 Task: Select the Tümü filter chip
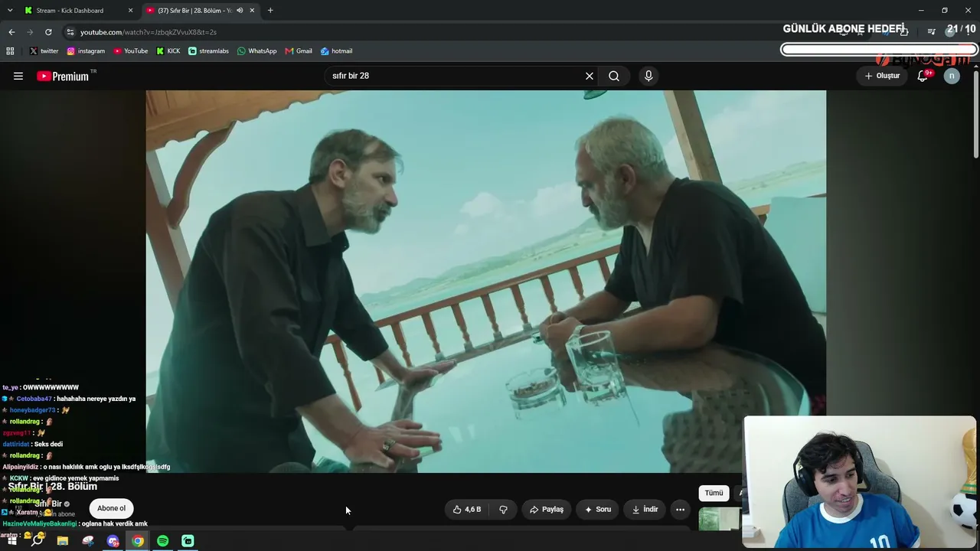[714, 493]
